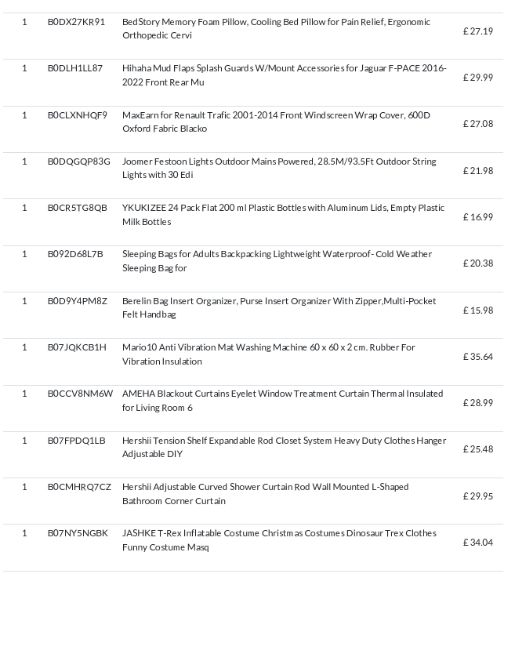Open the Hihaha Mud Flaps Splash Guards item
Screen dimensions: 515x650
(x=284, y=75)
